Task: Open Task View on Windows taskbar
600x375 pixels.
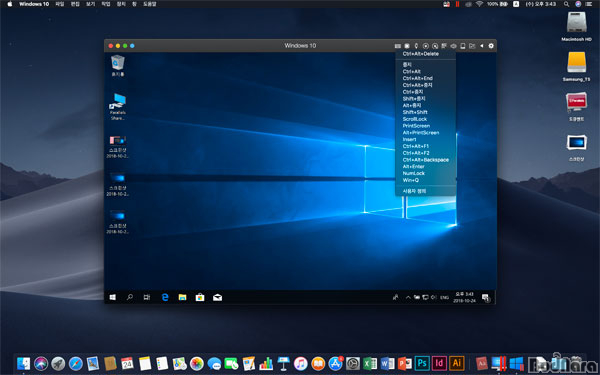Action: pos(147,297)
